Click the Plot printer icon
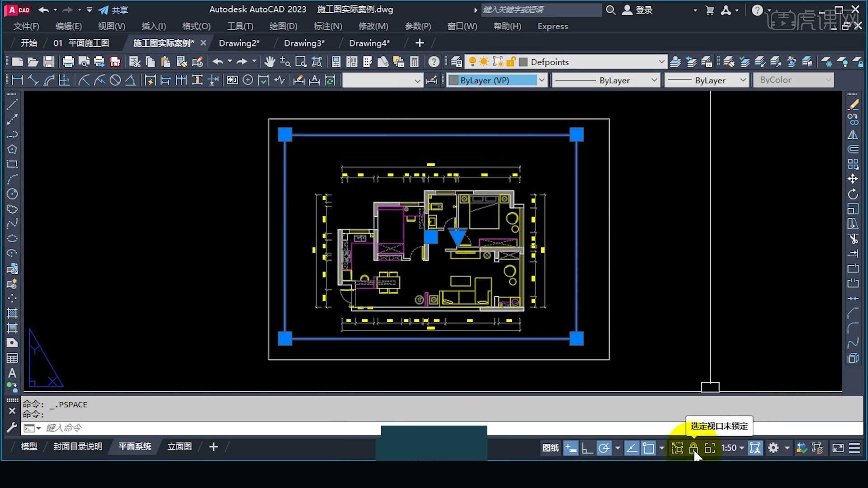Screen dimensions: 868x488 (68, 62)
